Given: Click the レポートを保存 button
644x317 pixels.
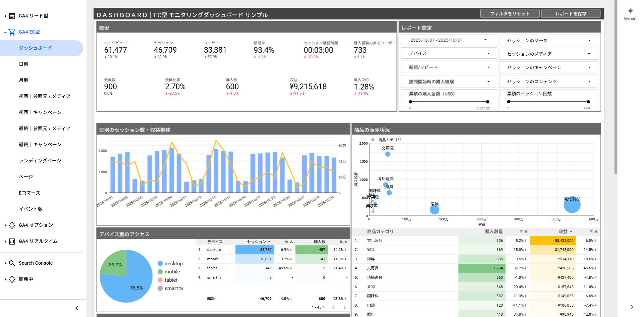Looking at the screenshot, I should [571, 14].
